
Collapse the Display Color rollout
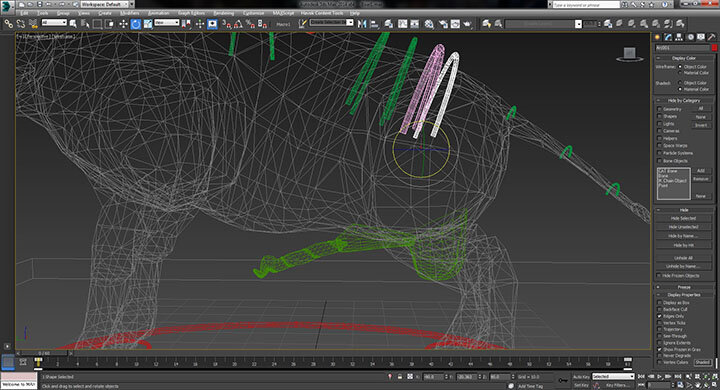click(x=684, y=58)
